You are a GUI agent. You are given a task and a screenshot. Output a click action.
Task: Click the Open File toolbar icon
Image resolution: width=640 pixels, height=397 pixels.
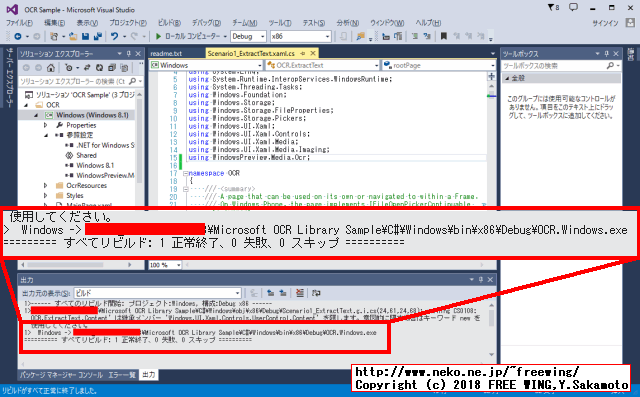73,36
